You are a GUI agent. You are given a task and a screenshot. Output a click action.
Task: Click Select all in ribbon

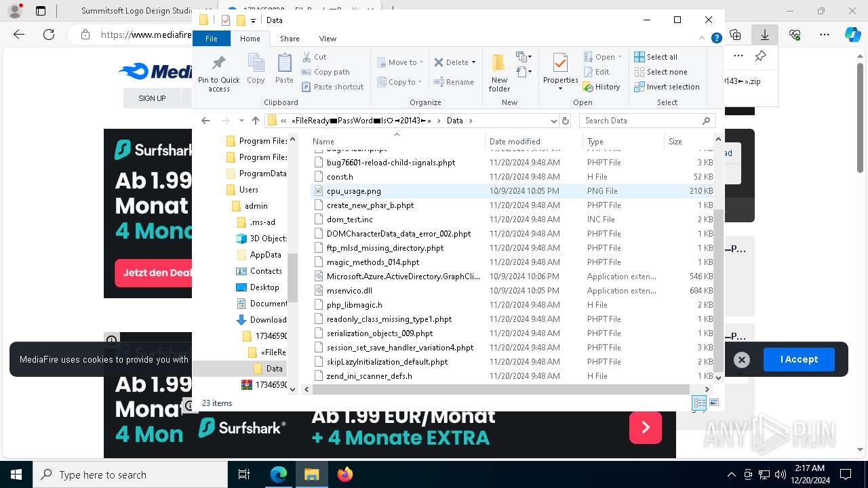click(656, 57)
